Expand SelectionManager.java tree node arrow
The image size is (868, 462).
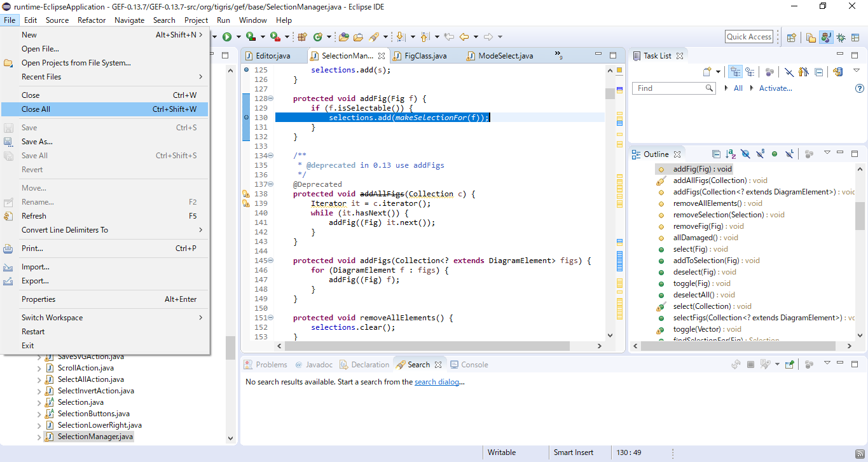[39, 437]
